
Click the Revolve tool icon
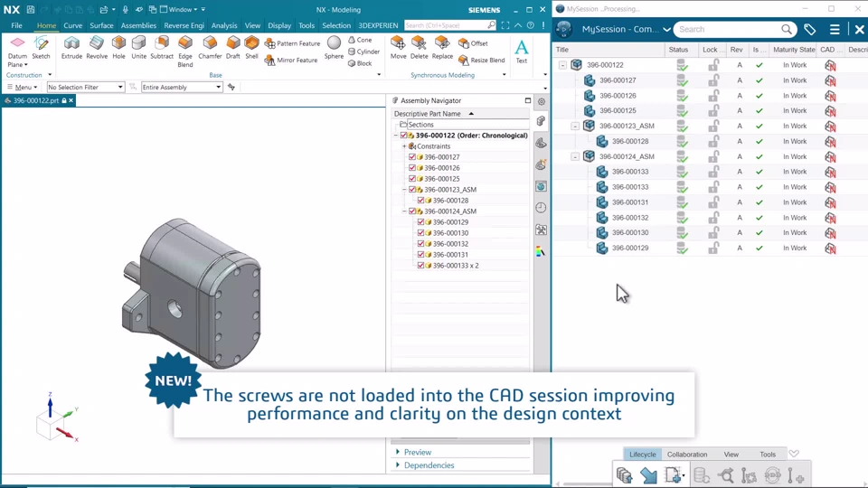(x=97, y=47)
